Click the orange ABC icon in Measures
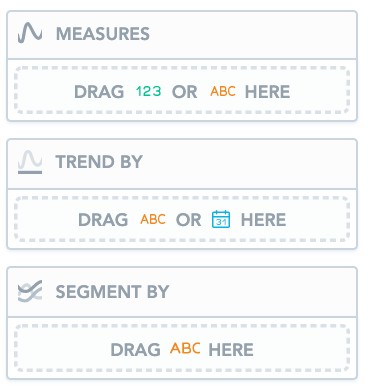This screenshot has height=390, width=368. coord(223,91)
